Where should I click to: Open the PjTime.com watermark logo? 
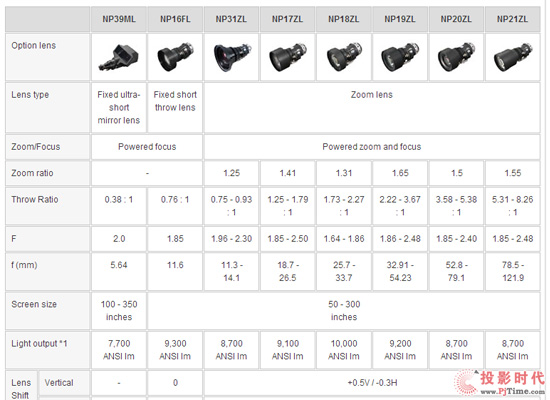coord(499,384)
